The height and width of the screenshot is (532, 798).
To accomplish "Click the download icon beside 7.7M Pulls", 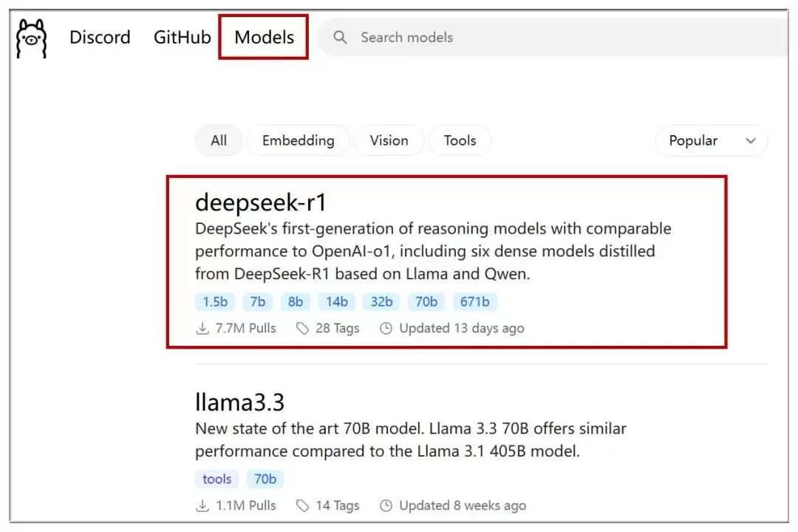I will coord(202,328).
